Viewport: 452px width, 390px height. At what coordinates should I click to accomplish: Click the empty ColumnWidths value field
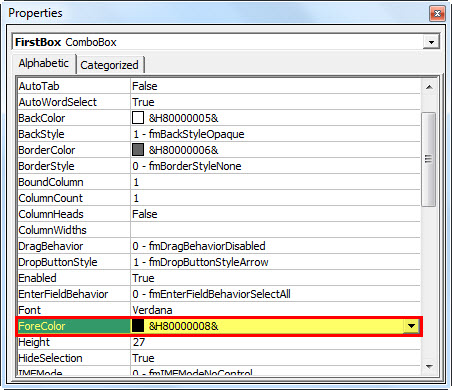275,230
